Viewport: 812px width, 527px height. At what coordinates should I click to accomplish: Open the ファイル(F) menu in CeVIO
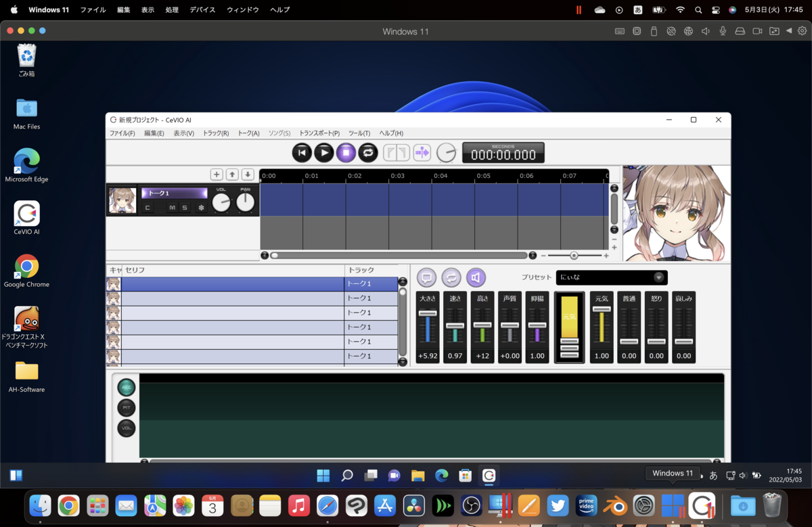tap(122, 133)
